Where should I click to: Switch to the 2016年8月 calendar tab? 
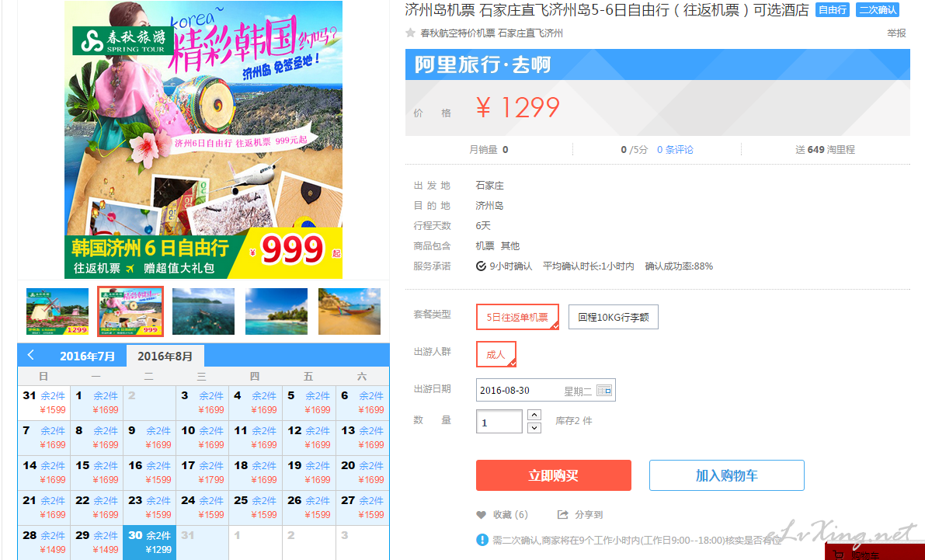coord(165,356)
